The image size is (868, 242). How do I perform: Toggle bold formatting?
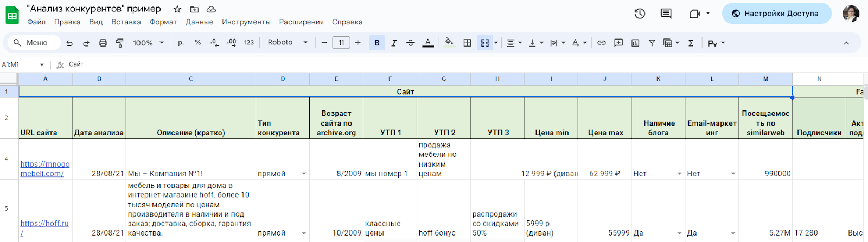pyautogui.click(x=377, y=43)
